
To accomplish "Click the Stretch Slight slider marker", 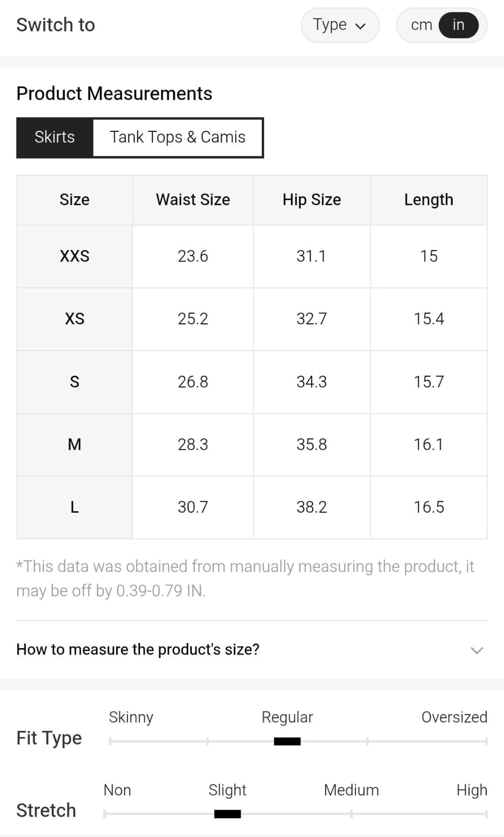I will click(227, 814).
